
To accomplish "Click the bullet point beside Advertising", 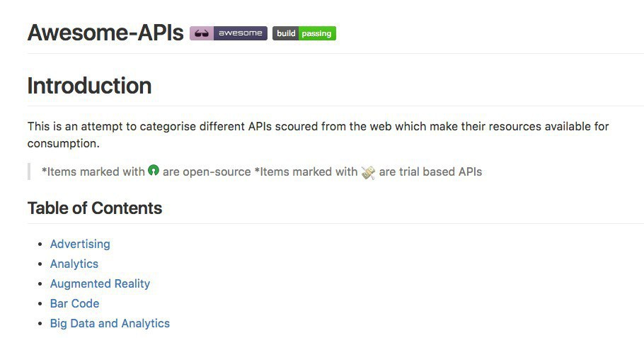I will pyautogui.click(x=40, y=244).
